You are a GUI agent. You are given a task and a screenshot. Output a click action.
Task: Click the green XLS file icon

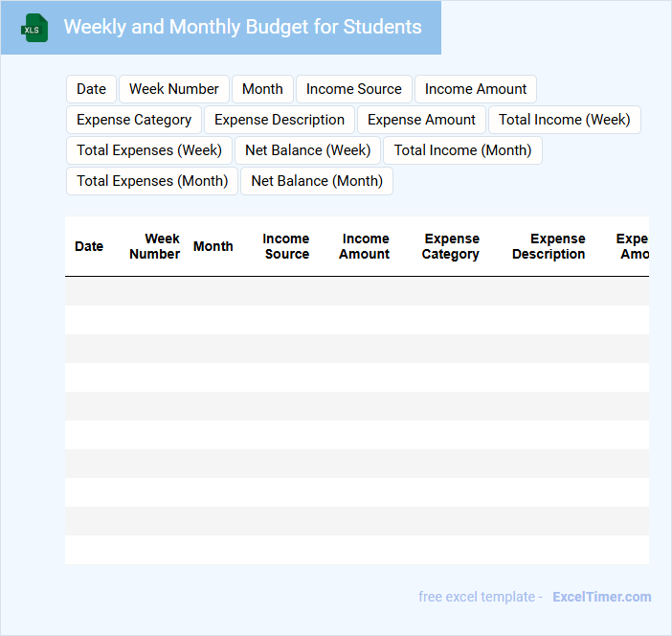(34, 28)
